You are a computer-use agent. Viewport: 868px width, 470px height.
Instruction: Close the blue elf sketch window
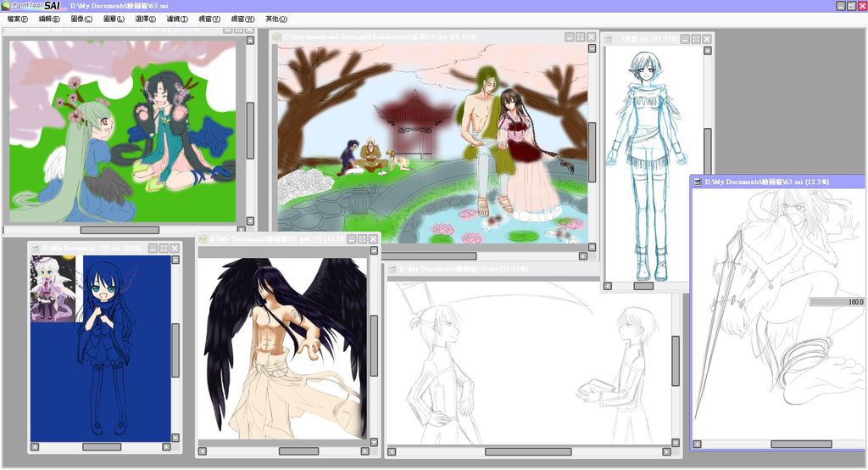click(707, 39)
